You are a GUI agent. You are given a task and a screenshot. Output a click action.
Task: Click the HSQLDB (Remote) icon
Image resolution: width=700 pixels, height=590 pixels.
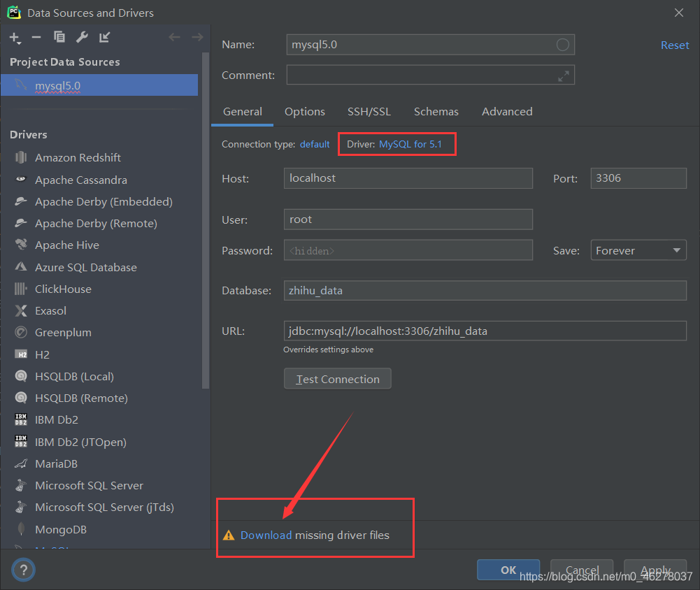pyautogui.click(x=20, y=398)
